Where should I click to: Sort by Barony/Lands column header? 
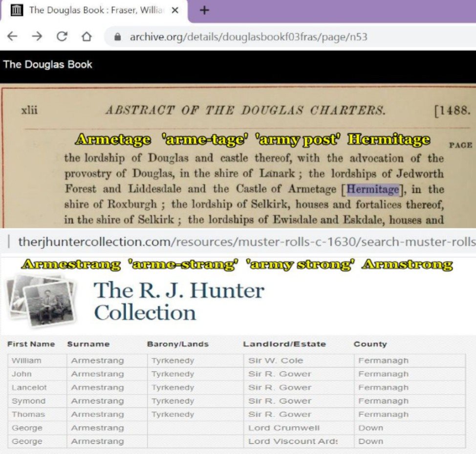pos(177,344)
